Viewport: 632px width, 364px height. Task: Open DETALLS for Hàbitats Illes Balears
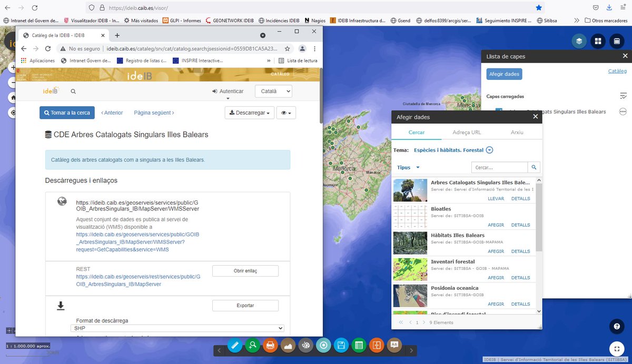521,251
